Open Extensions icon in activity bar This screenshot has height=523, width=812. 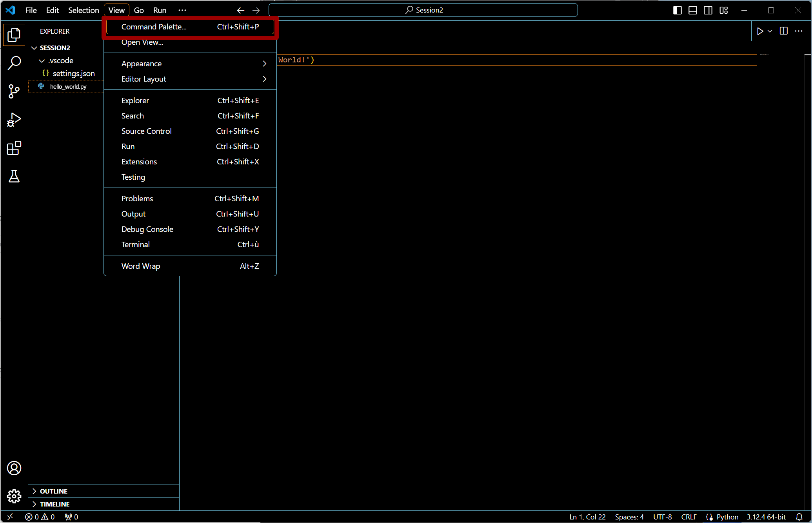click(x=14, y=148)
